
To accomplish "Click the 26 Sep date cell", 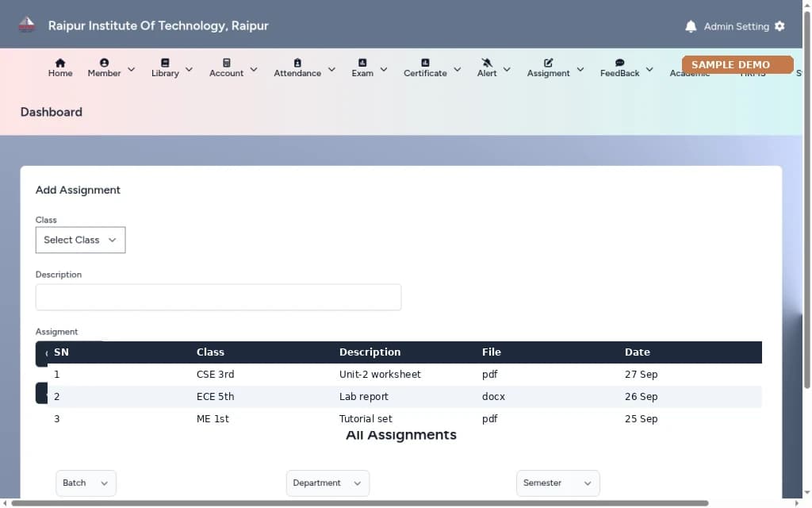I will coord(641,397).
